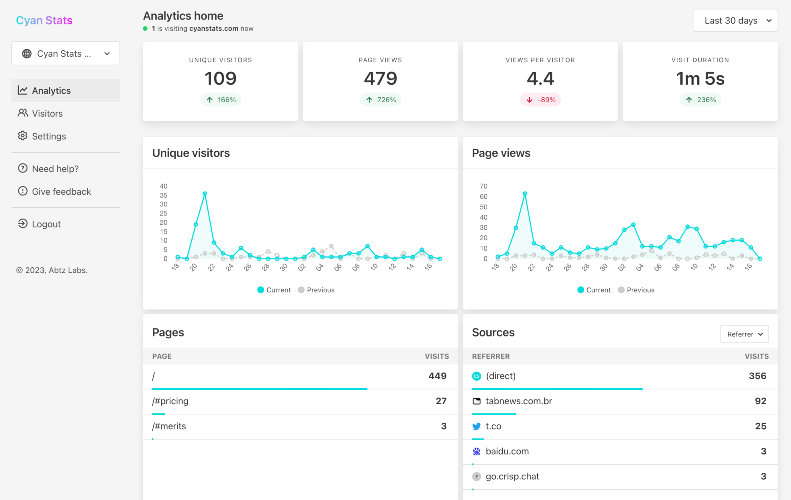Click the baidu.com referrer row
791x500 pixels.
point(620,452)
